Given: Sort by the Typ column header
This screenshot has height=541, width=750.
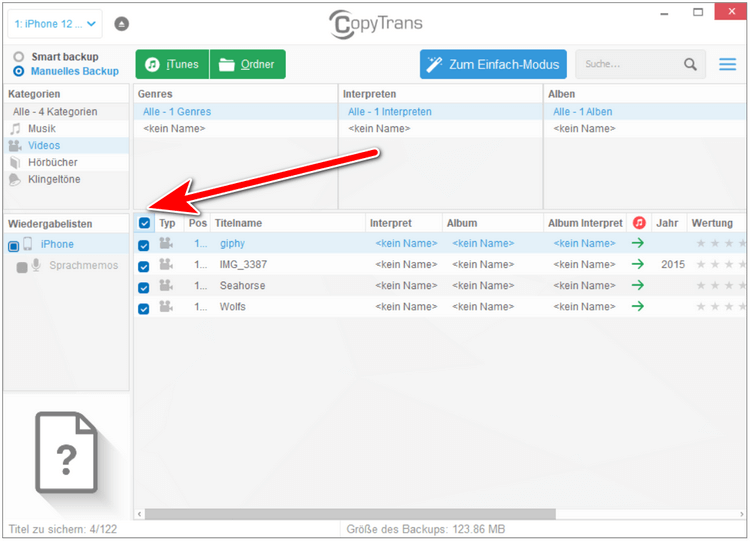Looking at the screenshot, I should [169, 223].
